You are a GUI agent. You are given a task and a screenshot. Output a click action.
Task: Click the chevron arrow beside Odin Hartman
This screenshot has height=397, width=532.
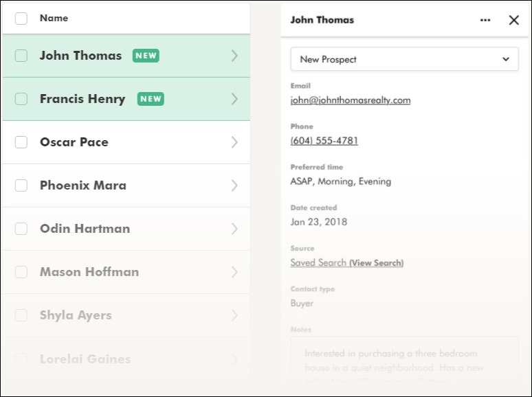pos(234,229)
